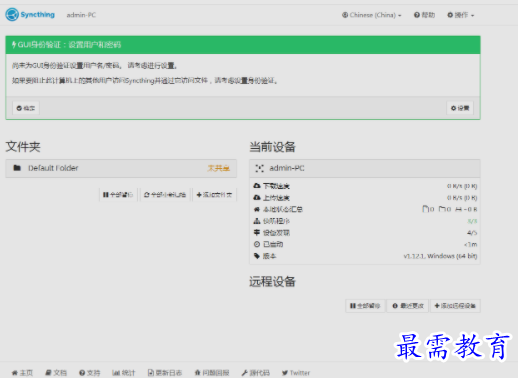The image size is (518, 378).
Task: Open 统计 statistics link in footer
Action: pyautogui.click(x=124, y=373)
